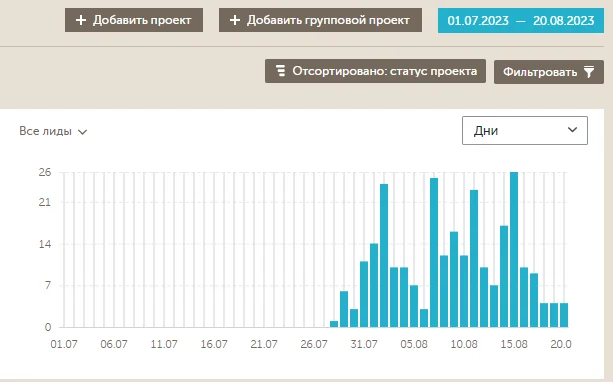The height and width of the screenshot is (382, 613).
Task: Open date range 01.07.2023 — 20.08.2023
Action: tap(521, 20)
